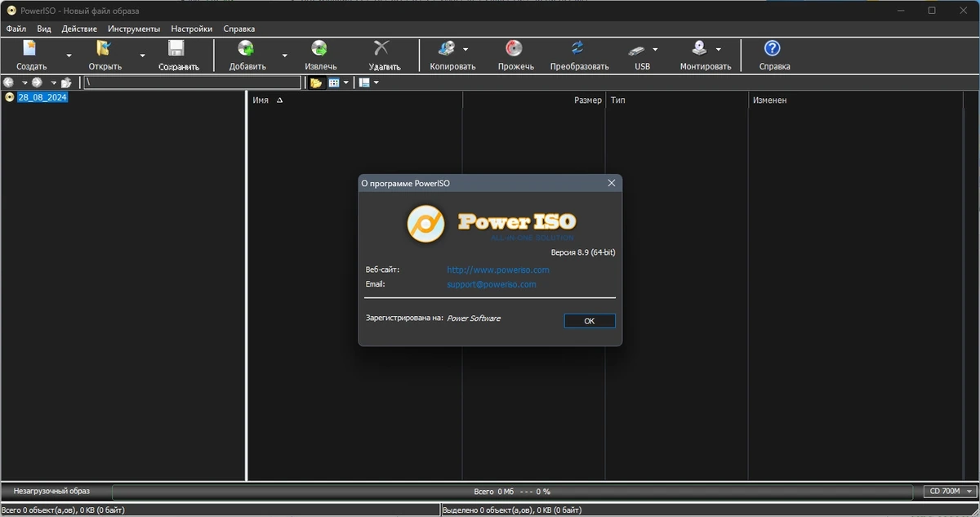Click the Forward navigation arrow icon
This screenshot has height=517, width=980.
point(37,82)
